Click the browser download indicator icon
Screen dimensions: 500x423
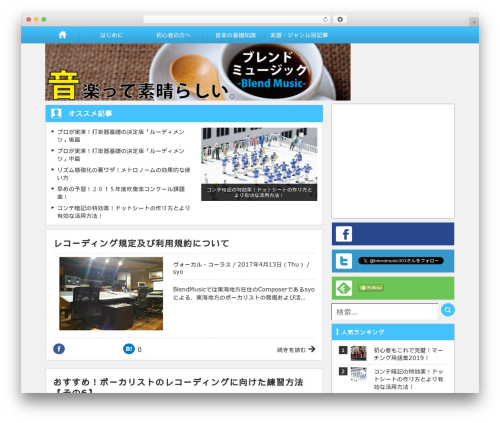tap(340, 19)
